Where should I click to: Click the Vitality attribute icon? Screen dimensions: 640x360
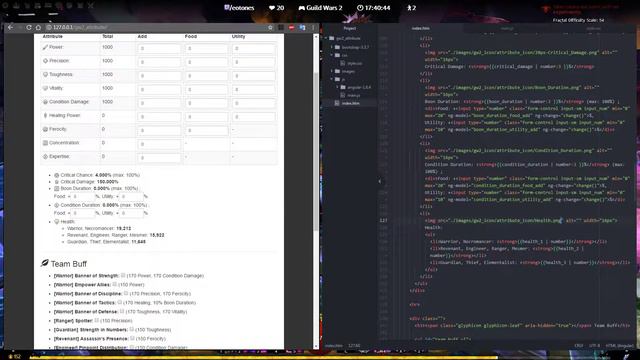tap(45, 88)
